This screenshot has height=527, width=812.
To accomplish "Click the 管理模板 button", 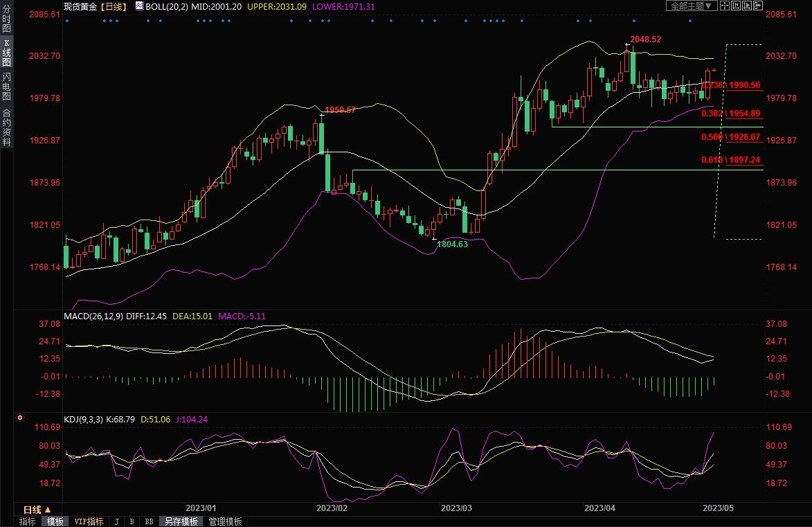I will [x=225, y=521].
